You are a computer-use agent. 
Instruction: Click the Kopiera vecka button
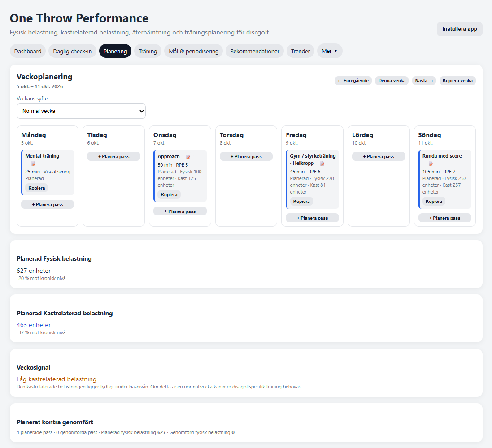pyautogui.click(x=457, y=81)
